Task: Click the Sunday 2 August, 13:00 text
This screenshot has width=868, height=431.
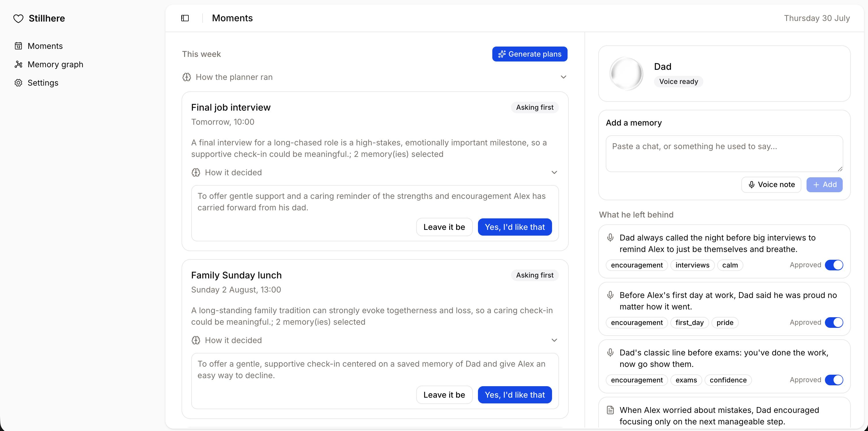Action: pos(236,290)
